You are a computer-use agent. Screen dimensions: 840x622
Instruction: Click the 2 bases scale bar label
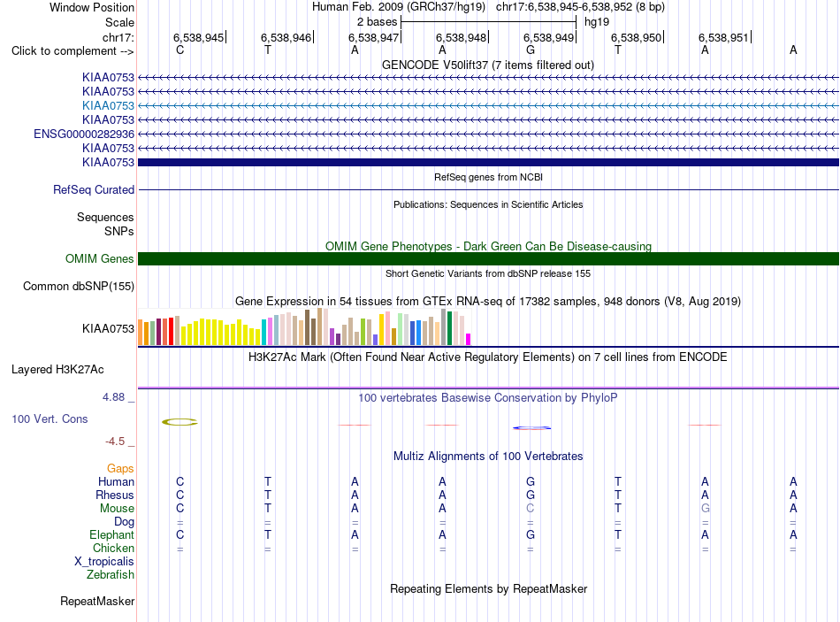[378, 22]
